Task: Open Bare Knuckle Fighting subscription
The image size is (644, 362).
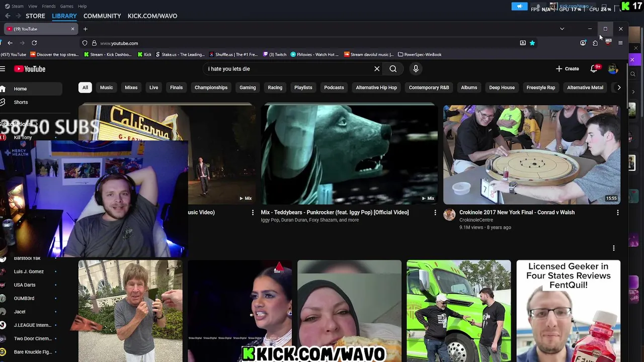Action: [30, 352]
